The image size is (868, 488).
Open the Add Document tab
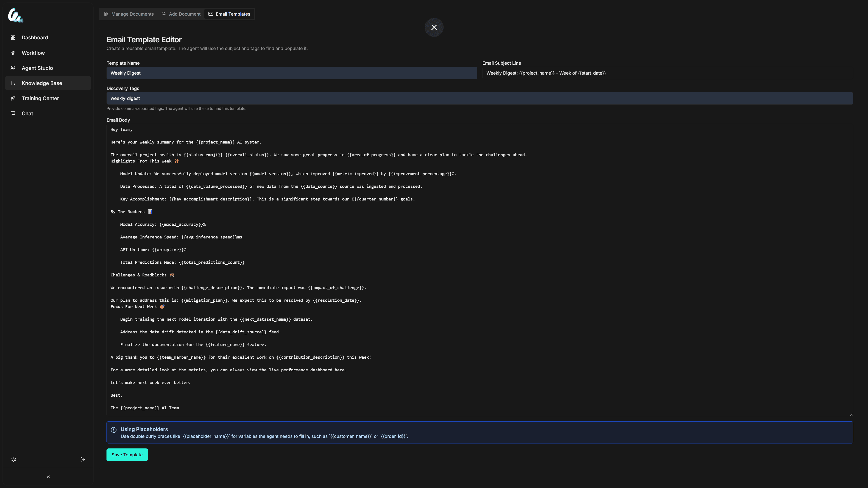point(184,14)
